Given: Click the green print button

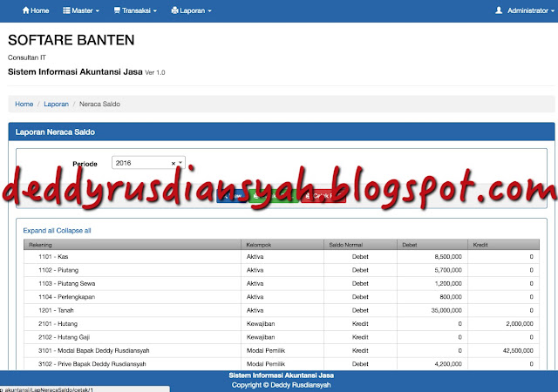Looking at the screenshot, I should coord(273,196).
